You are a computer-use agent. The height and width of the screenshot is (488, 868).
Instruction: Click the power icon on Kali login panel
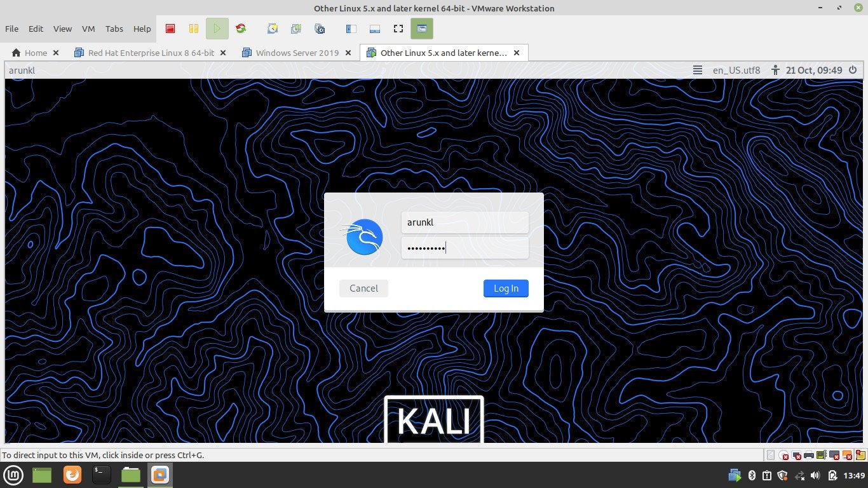853,70
